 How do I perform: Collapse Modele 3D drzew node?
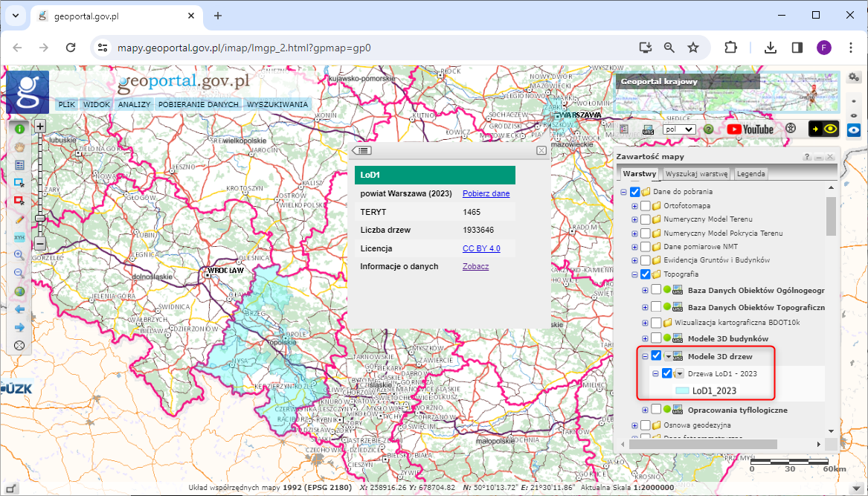pos(645,356)
